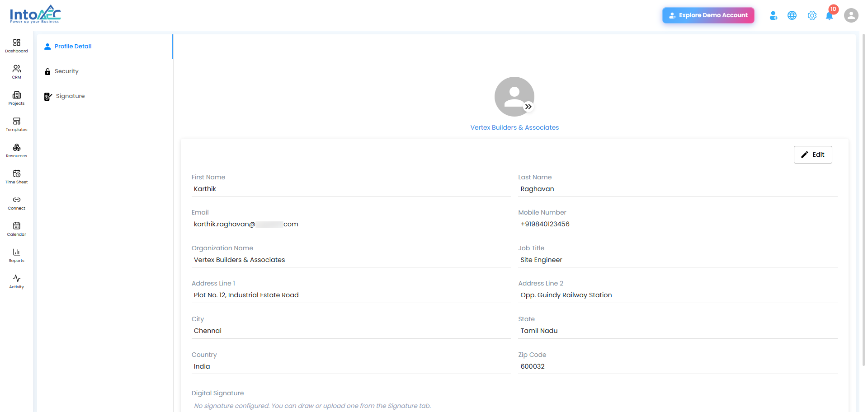This screenshot has width=868, height=412.
Task: Open the user account avatar menu
Action: (x=851, y=15)
